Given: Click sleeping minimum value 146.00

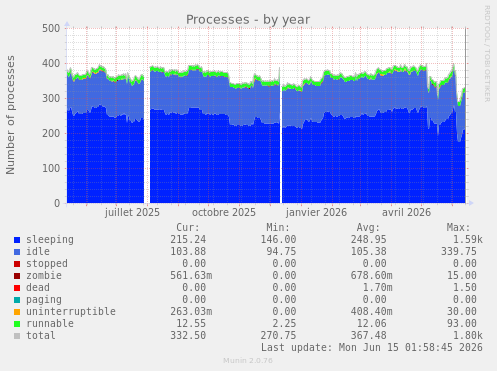Looking at the screenshot, I should (x=278, y=240).
